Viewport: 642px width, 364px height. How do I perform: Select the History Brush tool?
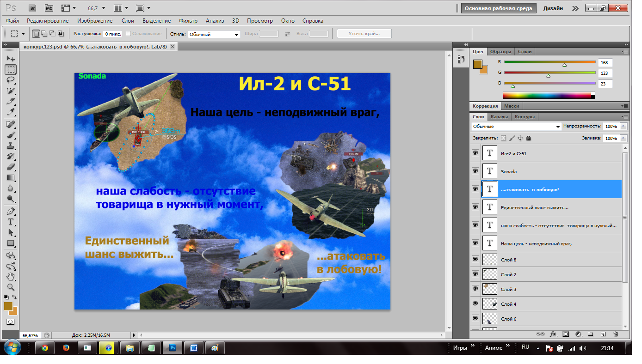click(11, 157)
